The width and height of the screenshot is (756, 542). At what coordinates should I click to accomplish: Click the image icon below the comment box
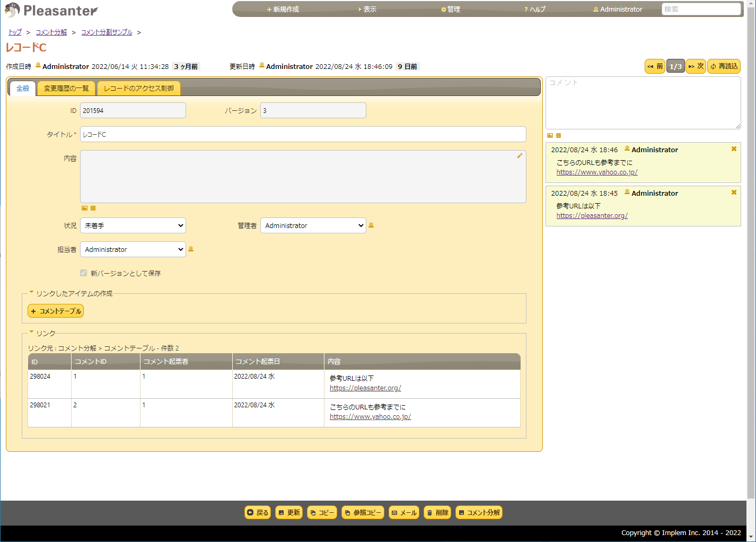click(x=551, y=135)
